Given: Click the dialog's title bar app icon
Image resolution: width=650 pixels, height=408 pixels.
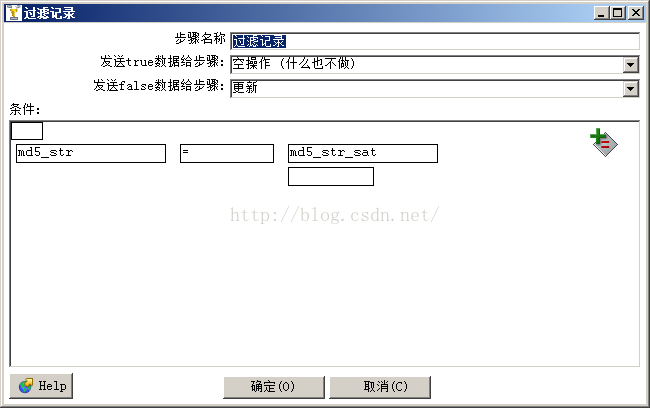Looking at the screenshot, I should click(13, 13).
